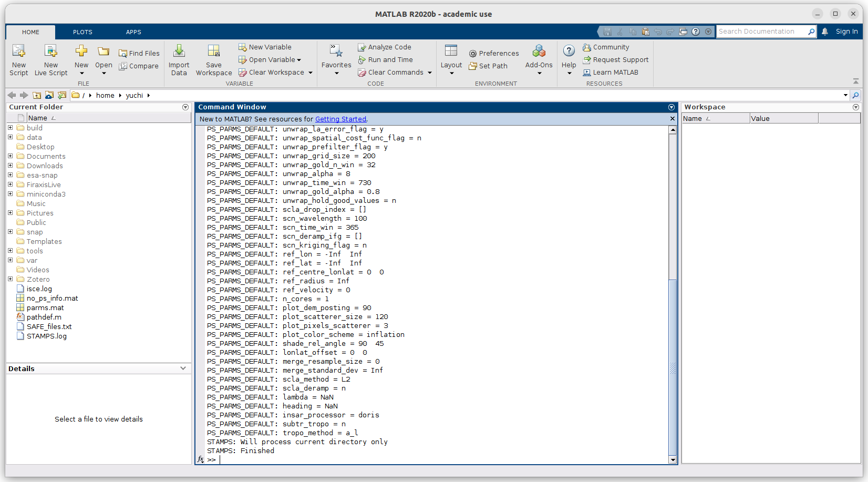Screen dimensions: 868x482
Task: Click Request Support
Action: [615, 60]
